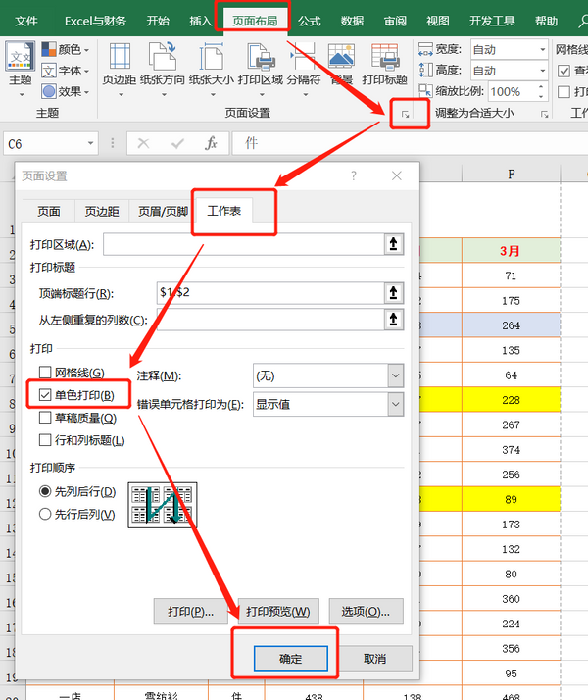
Task: Switch to the 工作表 dialog tab
Action: [x=224, y=210]
